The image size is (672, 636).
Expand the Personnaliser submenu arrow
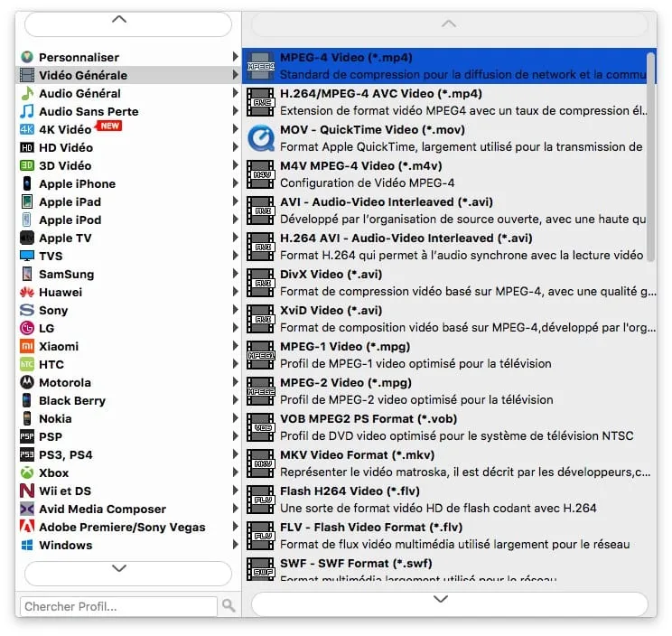(x=235, y=57)
